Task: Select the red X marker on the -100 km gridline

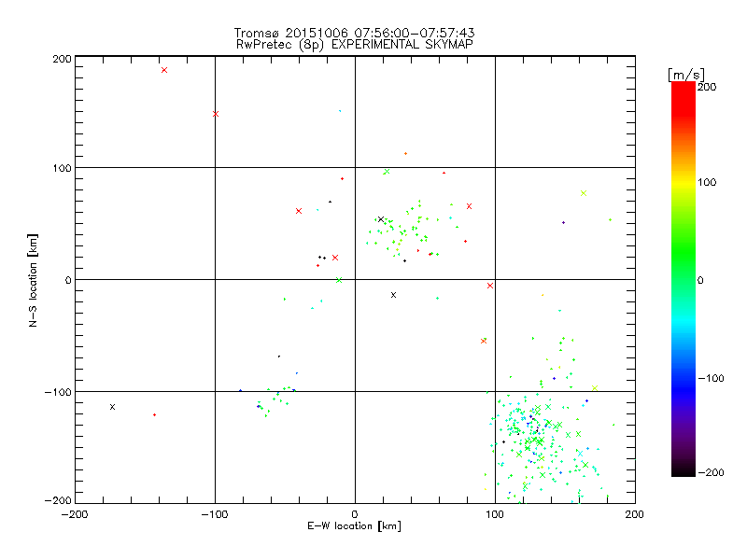Action: pos(216,114)
